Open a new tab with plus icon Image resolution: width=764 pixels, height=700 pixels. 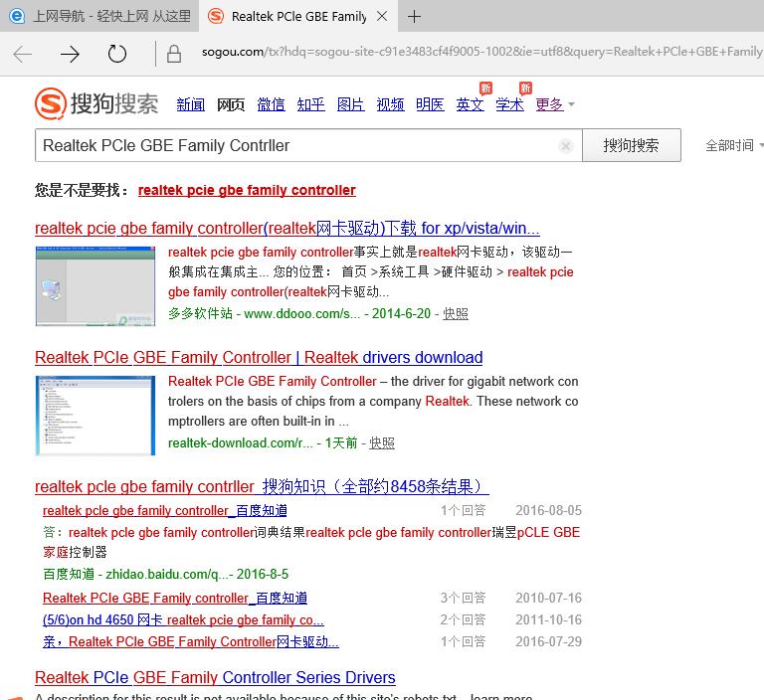coord(414,17)
